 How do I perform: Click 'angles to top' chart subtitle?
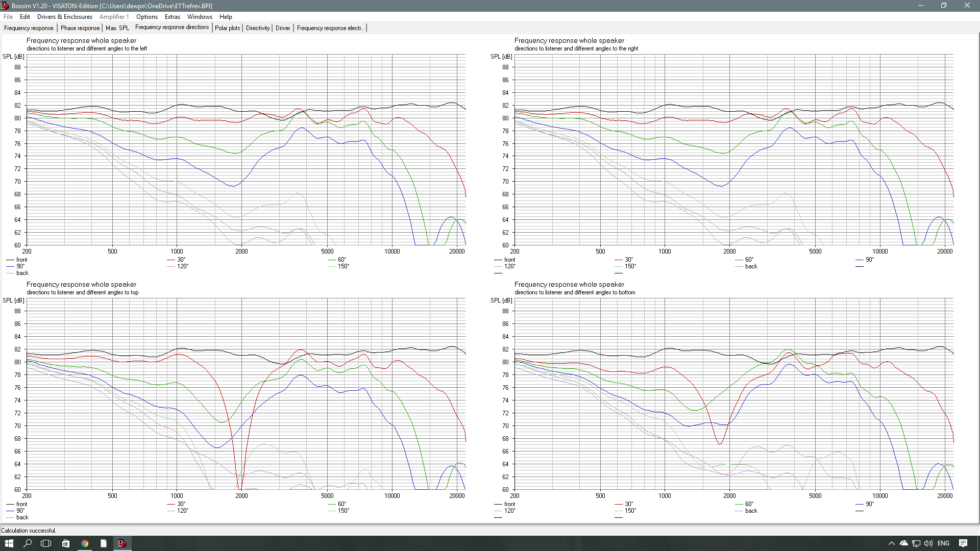[x=83, y=292]
